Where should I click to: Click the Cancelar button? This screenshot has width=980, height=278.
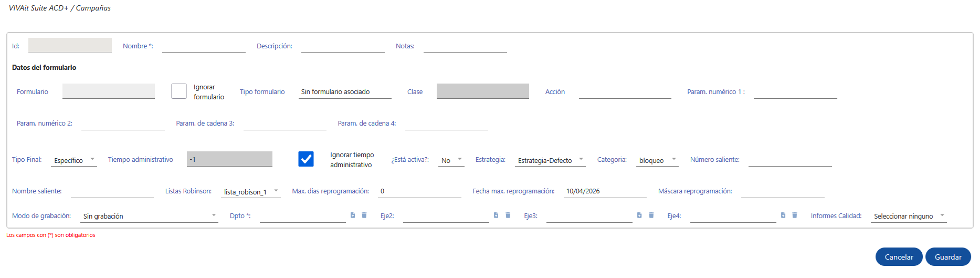click(899, 257)
